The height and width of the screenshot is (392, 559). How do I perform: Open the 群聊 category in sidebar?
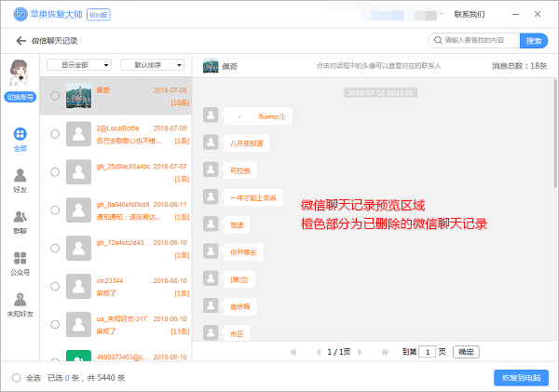click(x=20, y=222)
